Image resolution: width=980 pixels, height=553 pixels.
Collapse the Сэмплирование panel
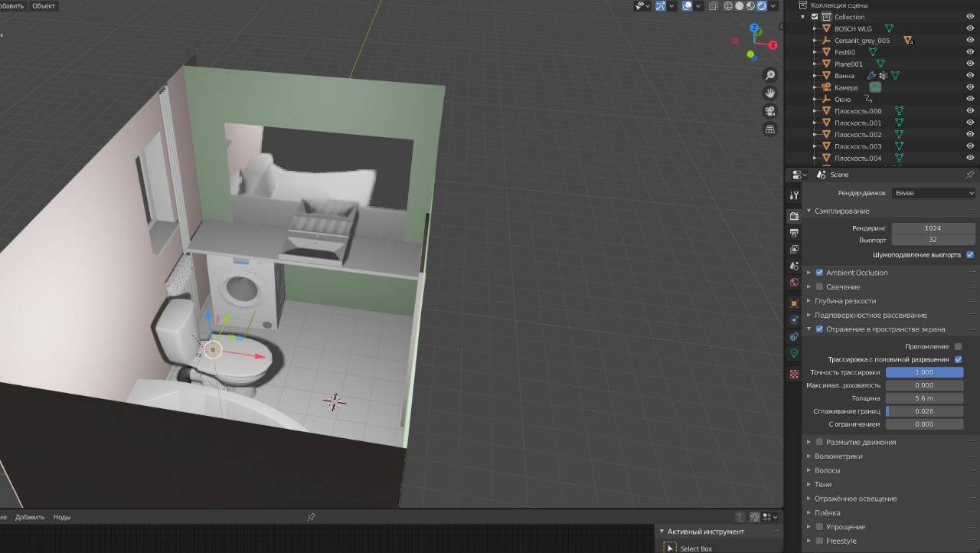click(x=809, y=211)
